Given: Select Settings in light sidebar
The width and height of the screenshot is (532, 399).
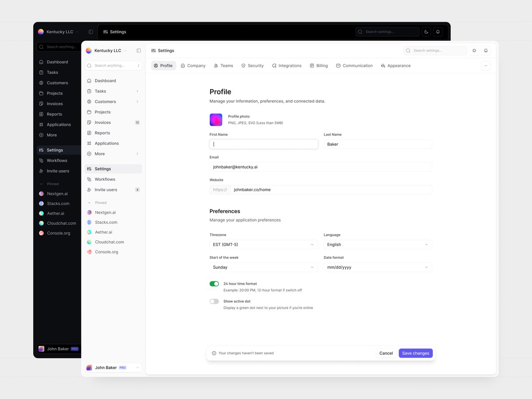Looking at the screenshot, I should [113, 169].
